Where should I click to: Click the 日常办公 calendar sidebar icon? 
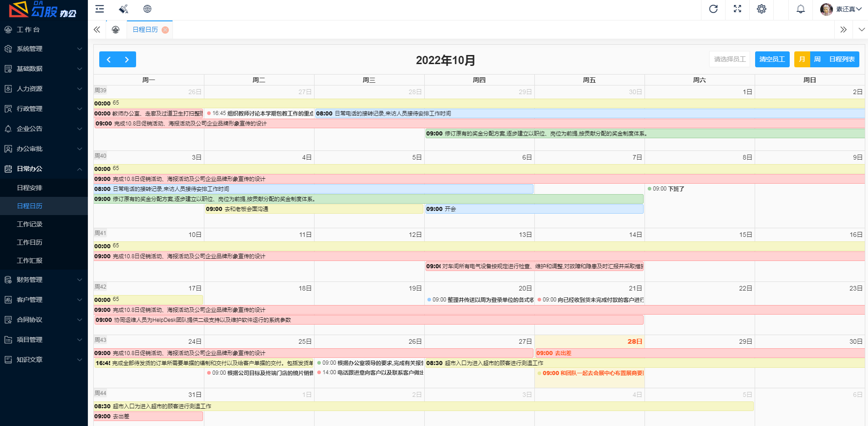point(8,169)
